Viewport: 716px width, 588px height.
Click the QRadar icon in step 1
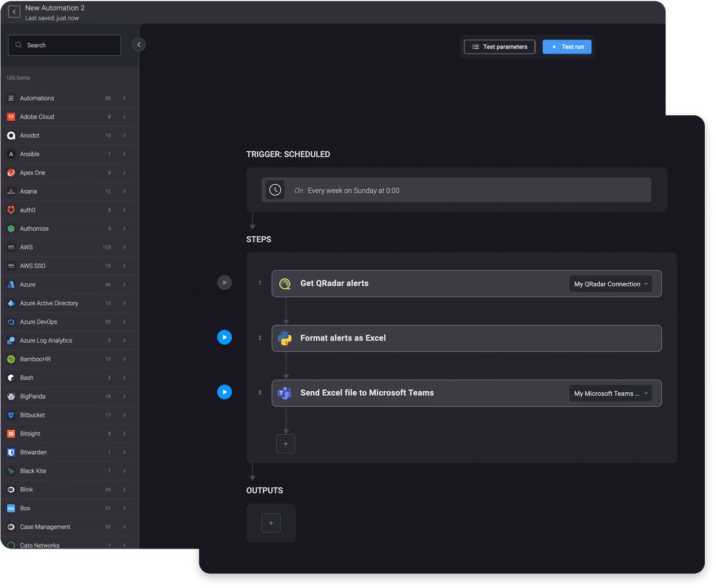(x=285, y=283)
